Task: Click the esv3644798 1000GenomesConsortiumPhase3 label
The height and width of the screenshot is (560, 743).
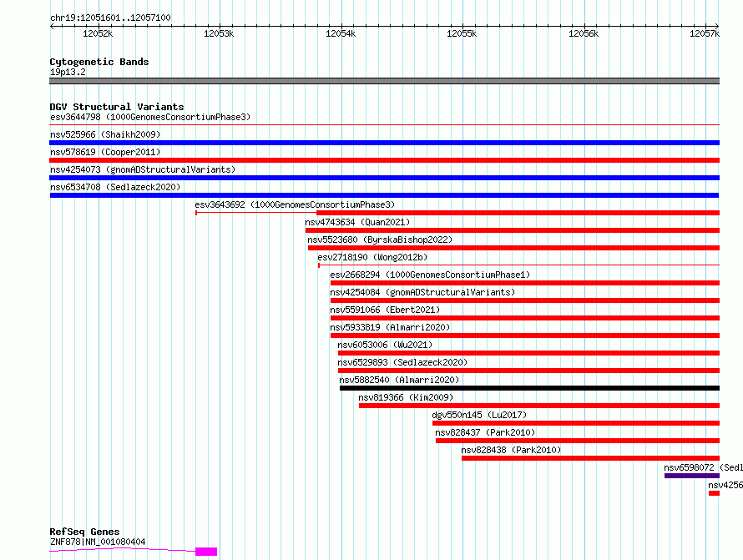Action: tap(150, 117)
